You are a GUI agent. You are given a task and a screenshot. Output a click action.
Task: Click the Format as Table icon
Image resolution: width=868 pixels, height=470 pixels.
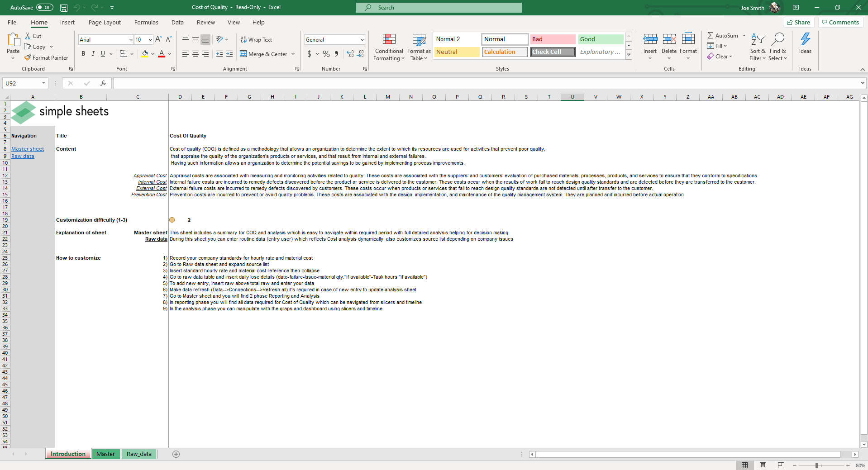pyautogui.click(x=419, y=40)
